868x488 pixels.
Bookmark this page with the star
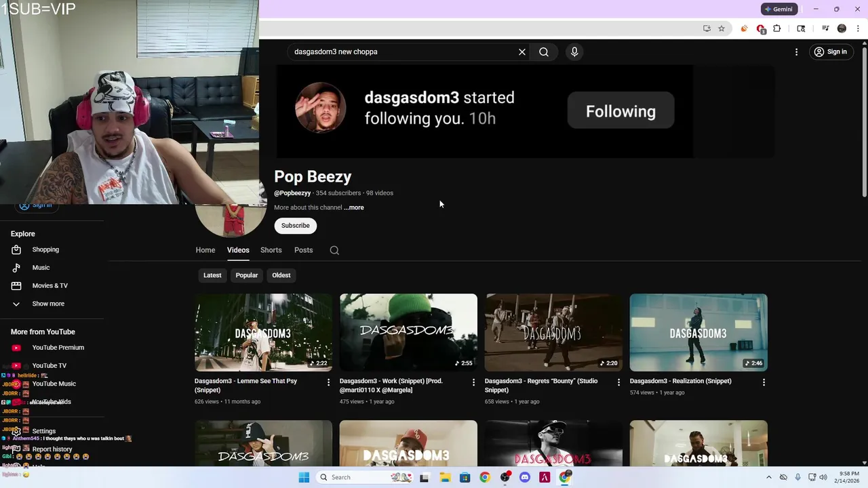point(722,28)
